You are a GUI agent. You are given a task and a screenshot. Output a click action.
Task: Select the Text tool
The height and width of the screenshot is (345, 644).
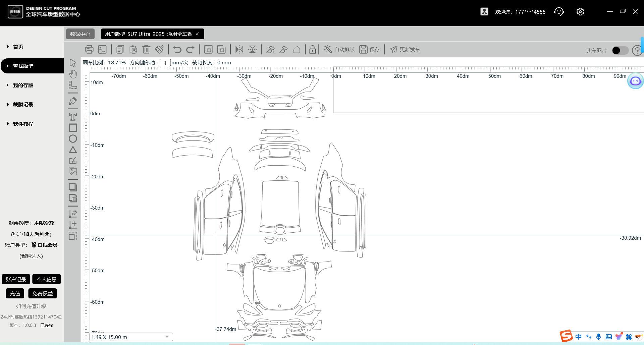point(73,117)
